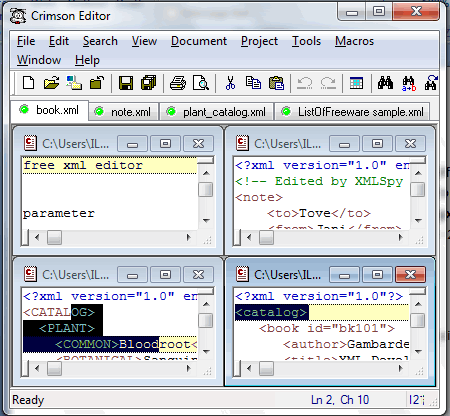Click the vertical scroll down arrow in CATALOG plant window

point(206,351)
